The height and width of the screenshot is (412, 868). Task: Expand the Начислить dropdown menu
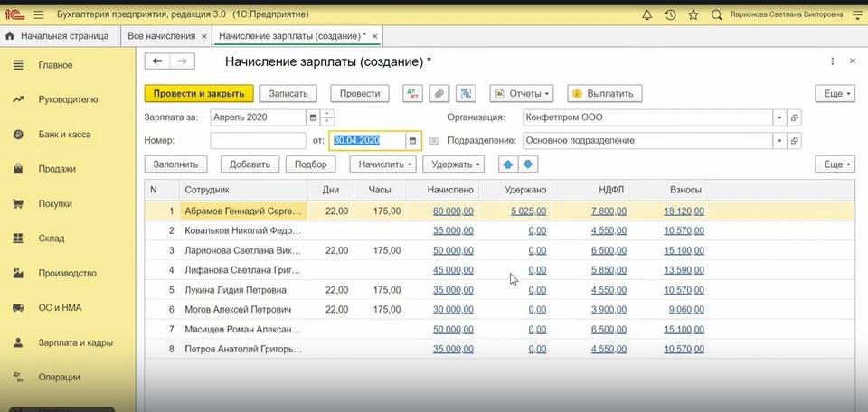coord(385,164)
